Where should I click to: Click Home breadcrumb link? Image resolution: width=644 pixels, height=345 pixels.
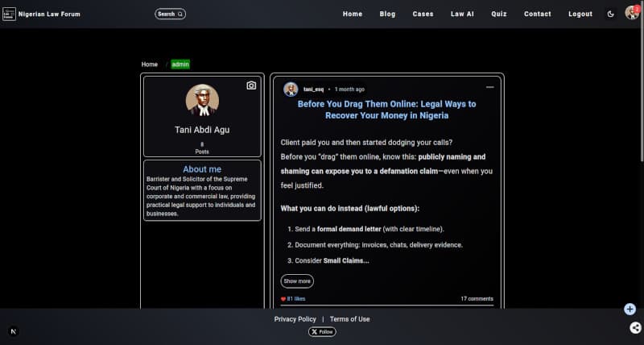point(150,64)
